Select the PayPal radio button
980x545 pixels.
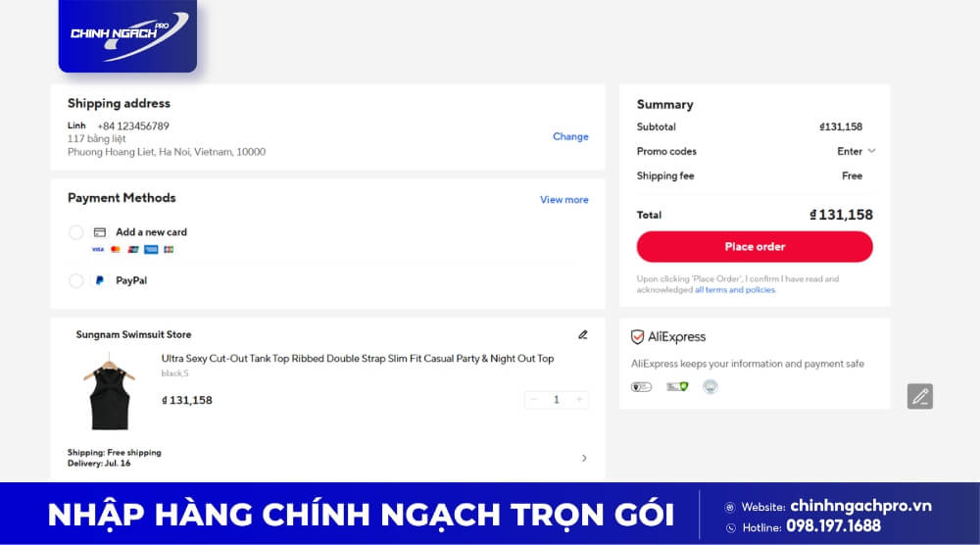pyautogui.click(x=76, y=280)
